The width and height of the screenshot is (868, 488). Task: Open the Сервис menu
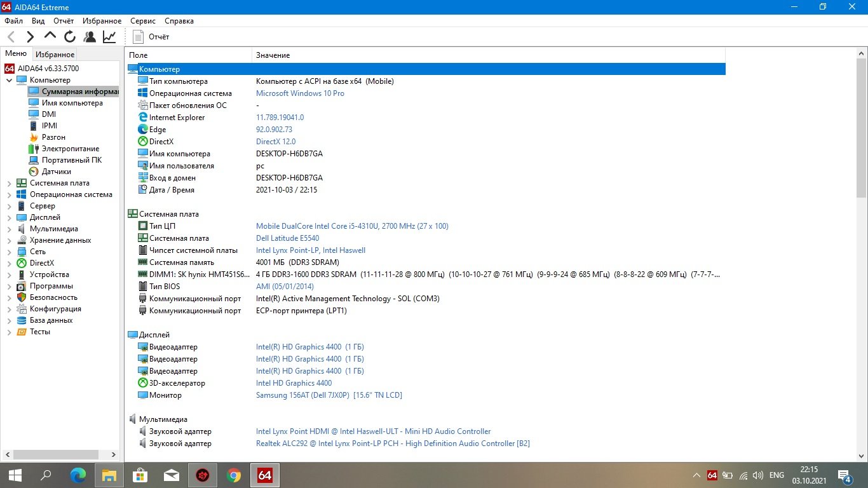pos(143,21)
